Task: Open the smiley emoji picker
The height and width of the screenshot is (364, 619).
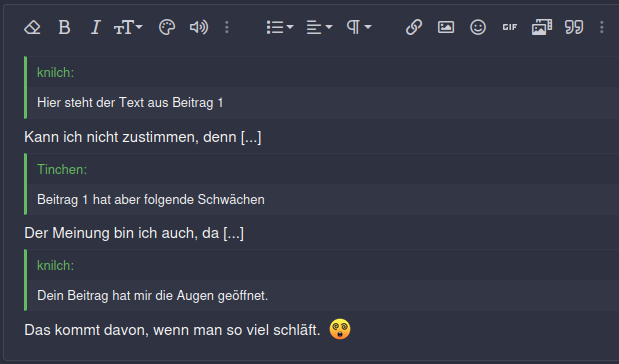Action: point(478,27)
